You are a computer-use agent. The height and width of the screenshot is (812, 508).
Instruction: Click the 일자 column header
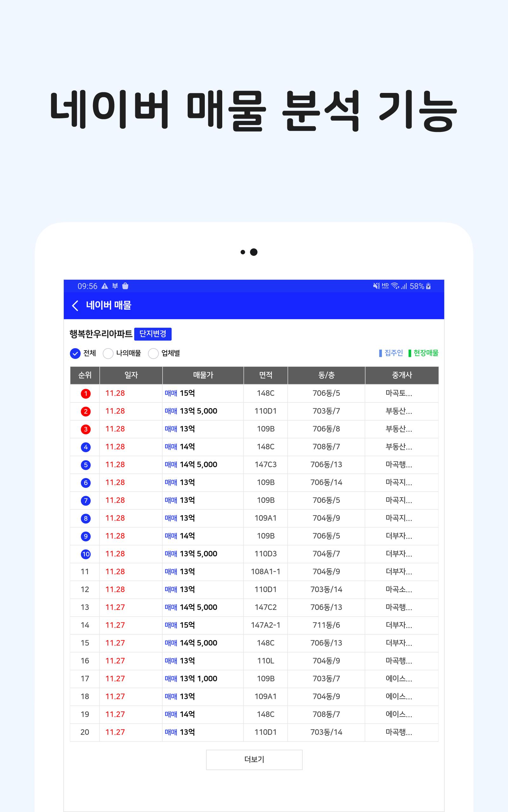coord(131,375)
